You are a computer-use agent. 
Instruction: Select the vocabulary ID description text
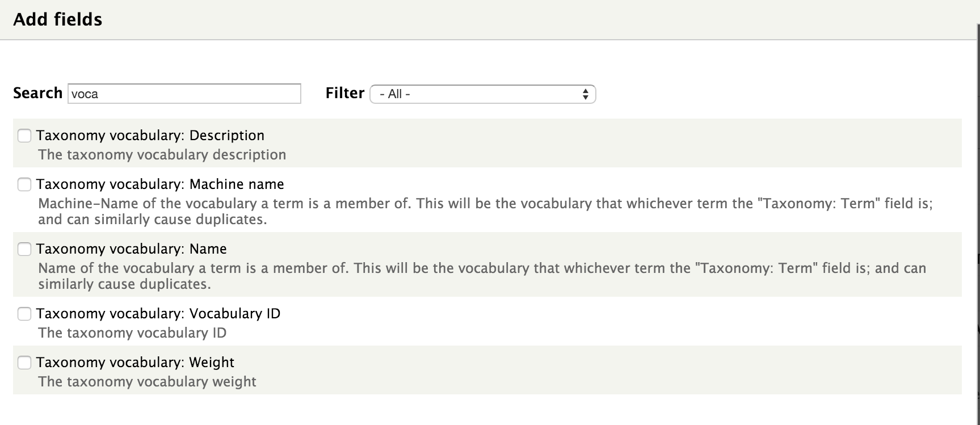pos(132,333)
